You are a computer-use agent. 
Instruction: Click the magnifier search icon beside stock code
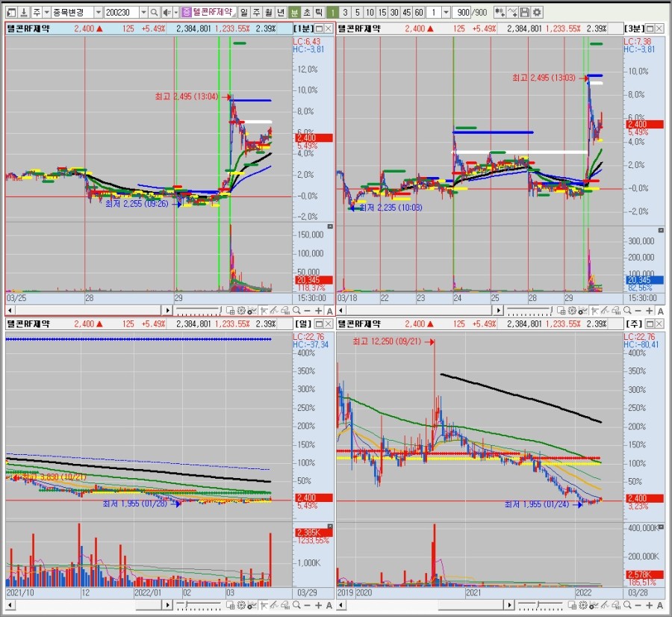click(x=154, y=13)
